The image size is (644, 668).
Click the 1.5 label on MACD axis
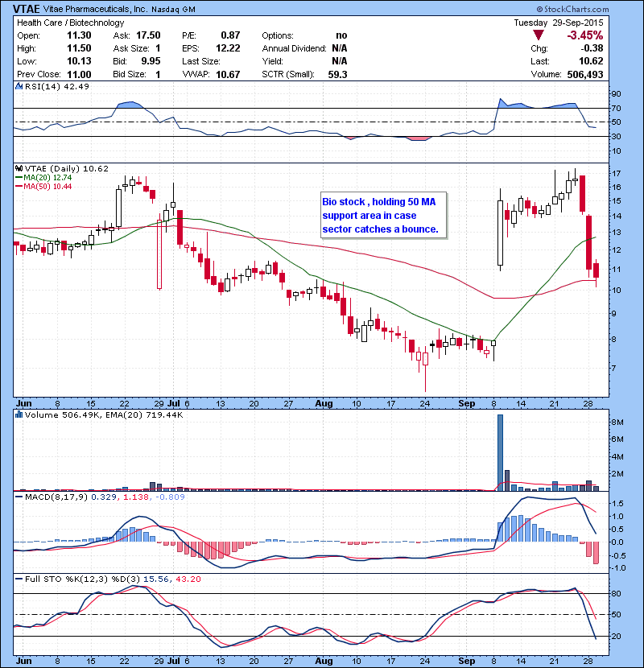coord(617,504)
